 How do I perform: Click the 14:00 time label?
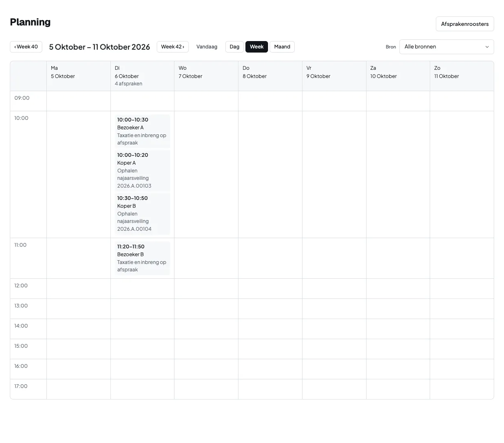21,326
